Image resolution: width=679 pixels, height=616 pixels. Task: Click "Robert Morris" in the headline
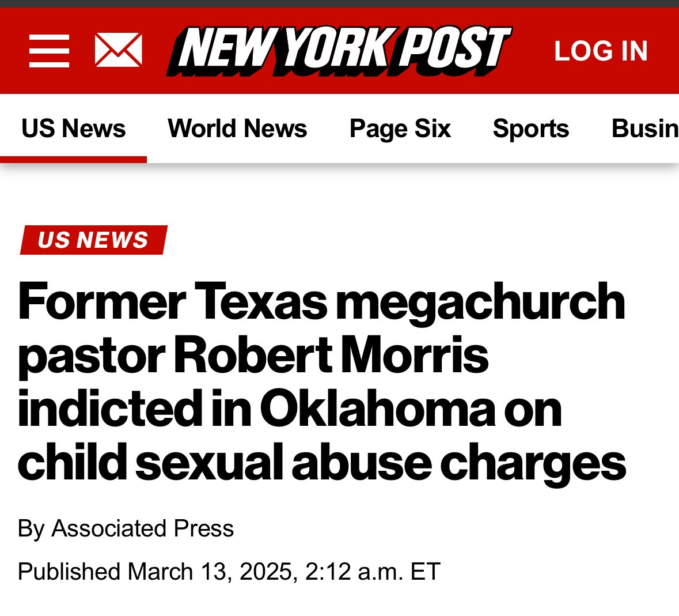331,354
